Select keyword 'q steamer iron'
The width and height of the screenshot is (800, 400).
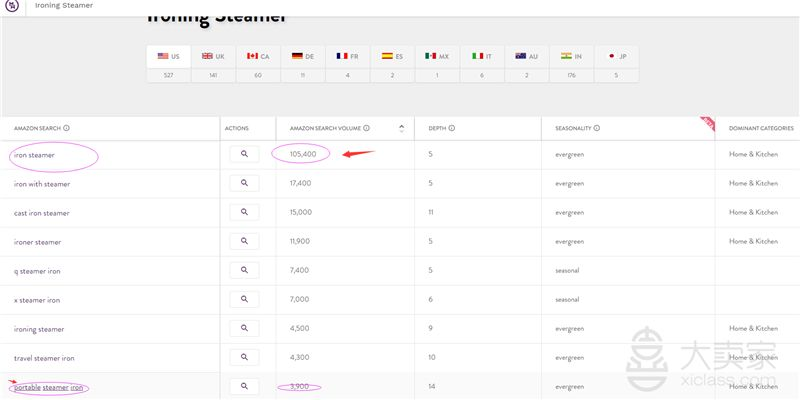(x=37, y=271)
